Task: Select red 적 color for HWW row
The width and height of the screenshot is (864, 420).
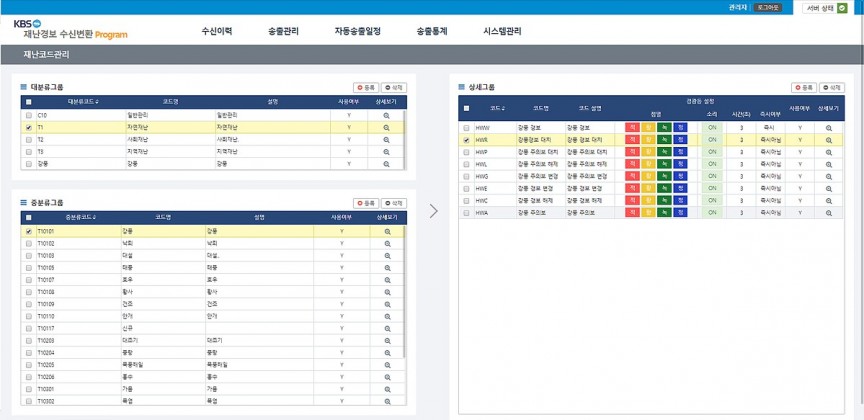Action: coord(632,128)
